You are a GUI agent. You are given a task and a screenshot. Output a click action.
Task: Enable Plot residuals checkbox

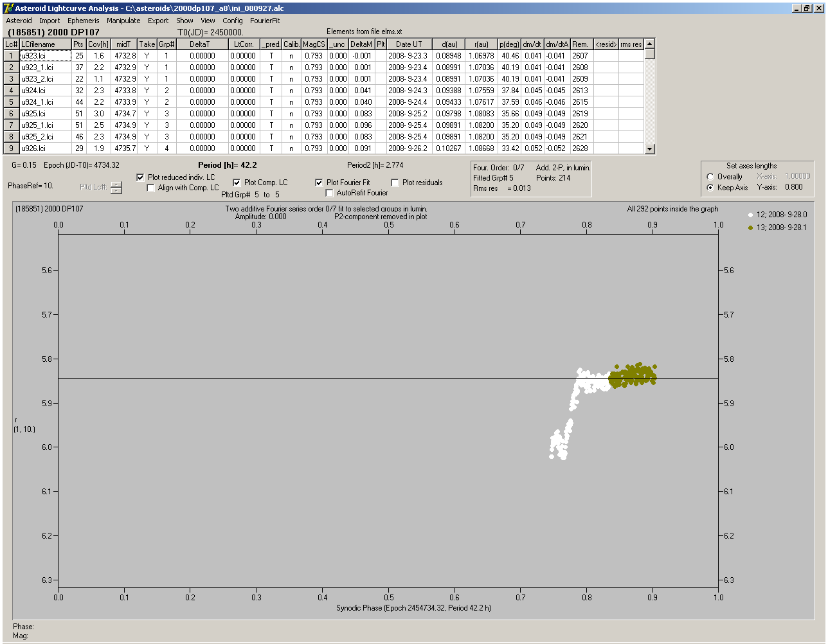coord(395,183)
